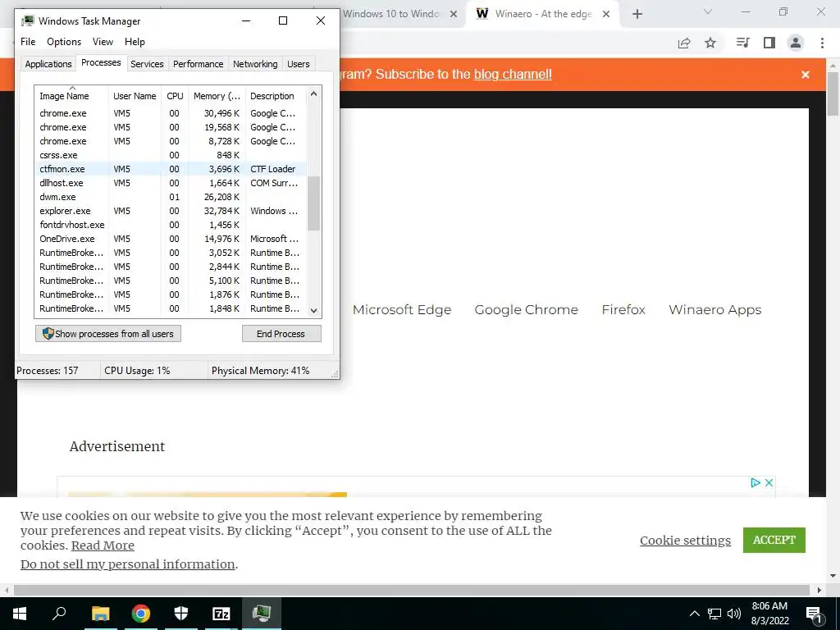Open Chrome profile avatar icon
Viewport: 840px width, 630px height.
[x=796, y=43]
